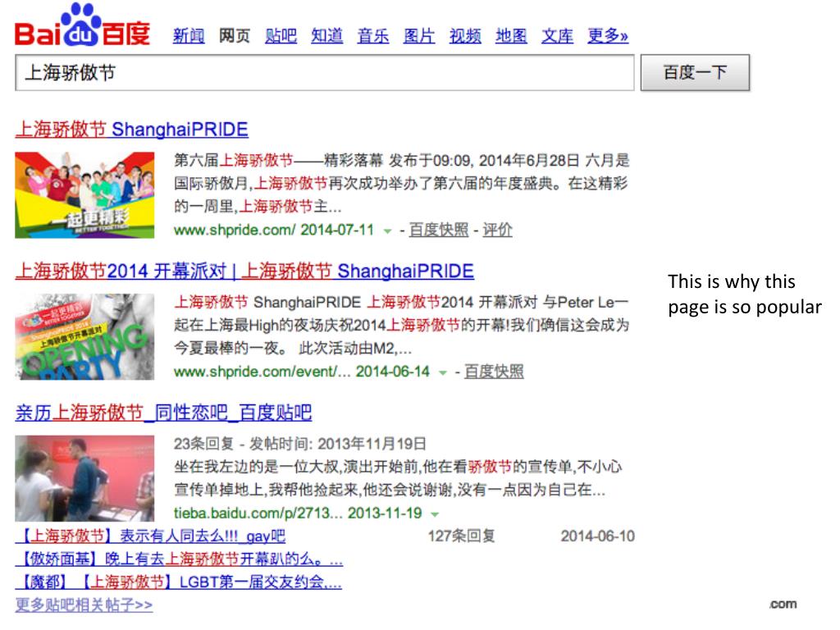Open the 文库 (Wenku) tab
Screen dimensions: 840x630
[x=557, y=36]
